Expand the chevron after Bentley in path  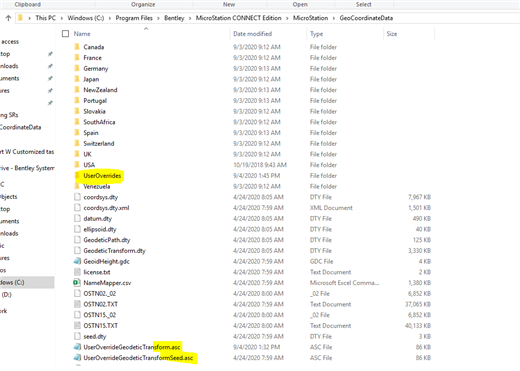(x=190, y=18)
